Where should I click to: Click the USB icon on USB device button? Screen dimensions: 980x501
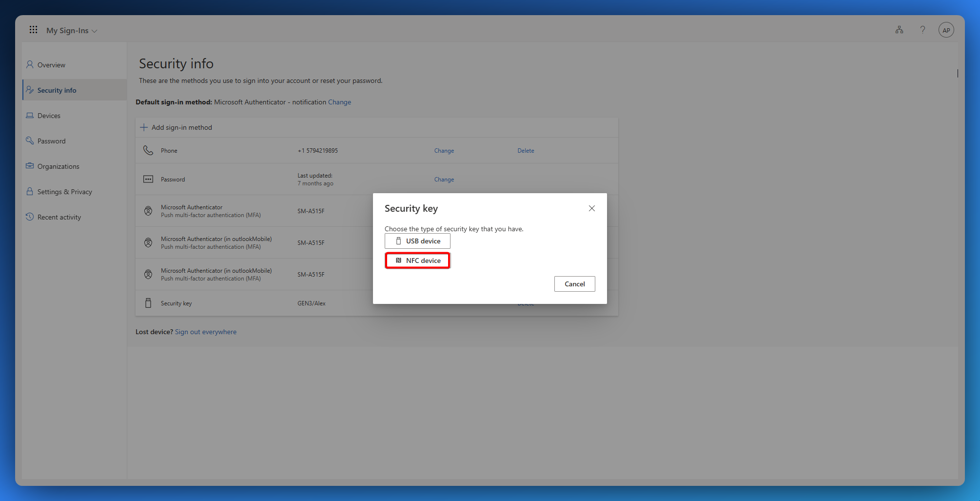(x=398, y=241)
